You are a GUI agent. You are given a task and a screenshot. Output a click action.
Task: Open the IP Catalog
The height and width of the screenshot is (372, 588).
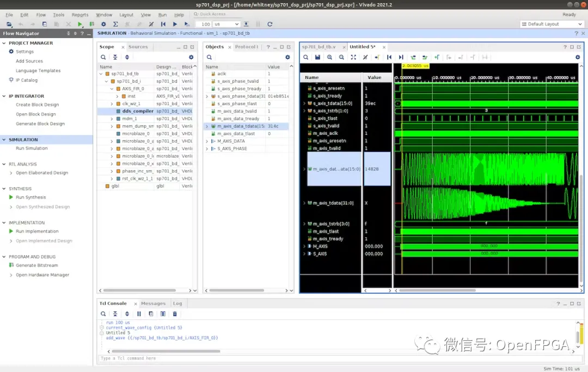pos(27,80)
